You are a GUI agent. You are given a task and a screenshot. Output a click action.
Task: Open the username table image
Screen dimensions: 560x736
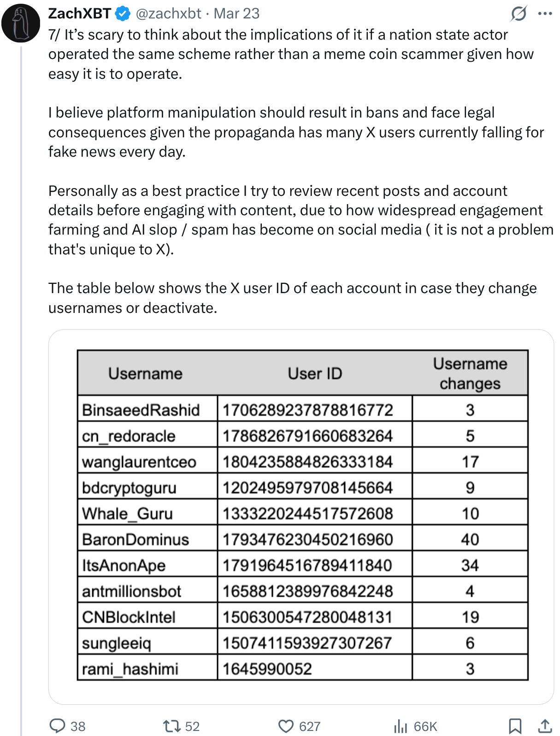coord(301,516)
